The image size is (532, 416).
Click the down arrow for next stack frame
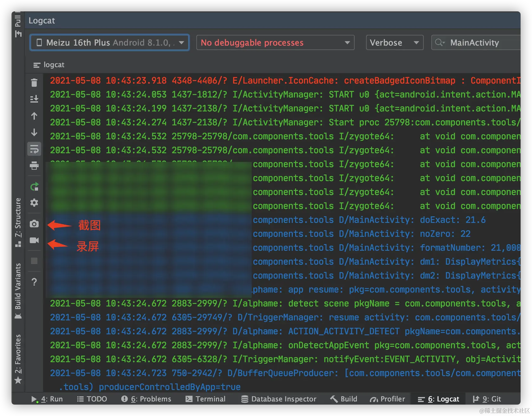tap(34, 132)
